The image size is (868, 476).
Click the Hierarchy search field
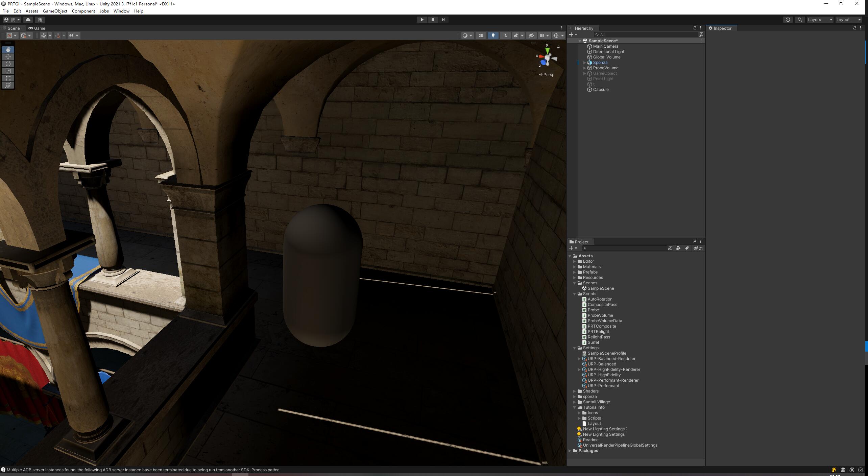(x=646, y=34)
